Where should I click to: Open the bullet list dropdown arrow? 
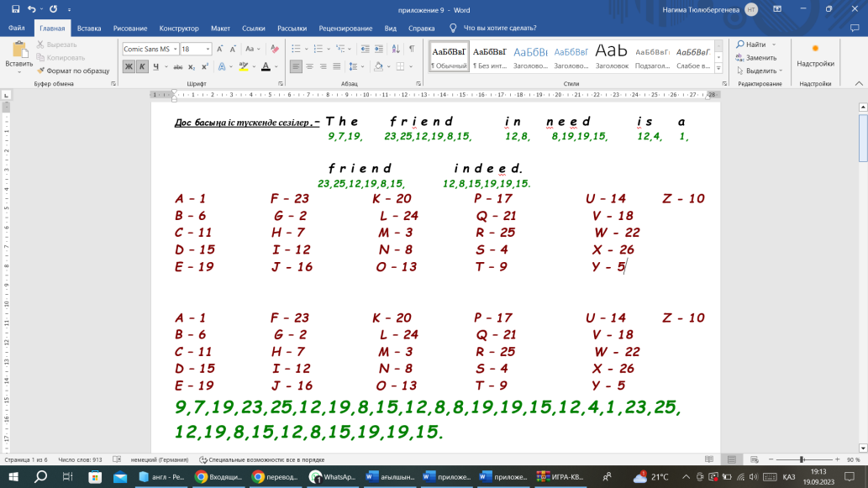(306, 49)
